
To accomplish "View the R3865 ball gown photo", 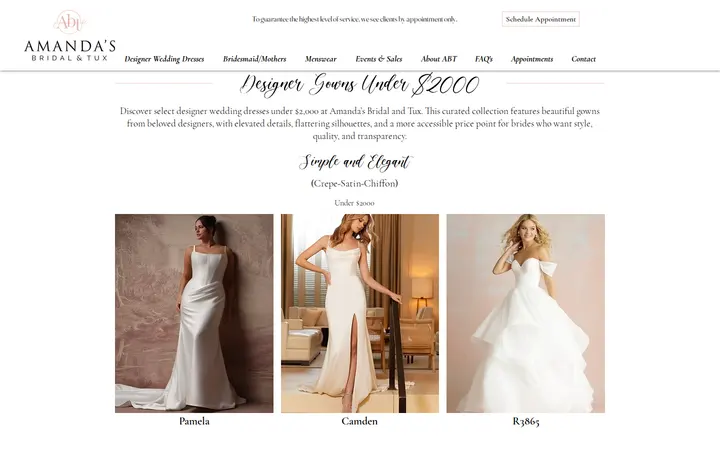I will click(x=526, y=313).
